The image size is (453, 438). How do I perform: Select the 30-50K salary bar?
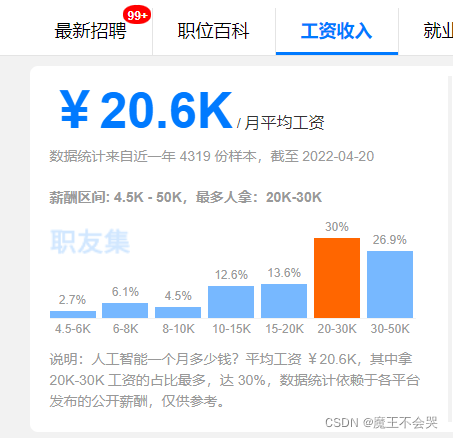coord(390,284)
